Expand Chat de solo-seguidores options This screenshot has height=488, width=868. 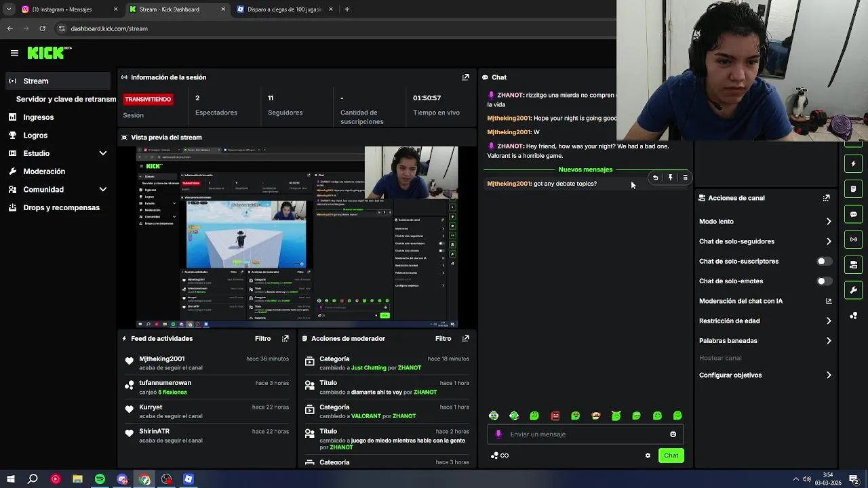829,241
